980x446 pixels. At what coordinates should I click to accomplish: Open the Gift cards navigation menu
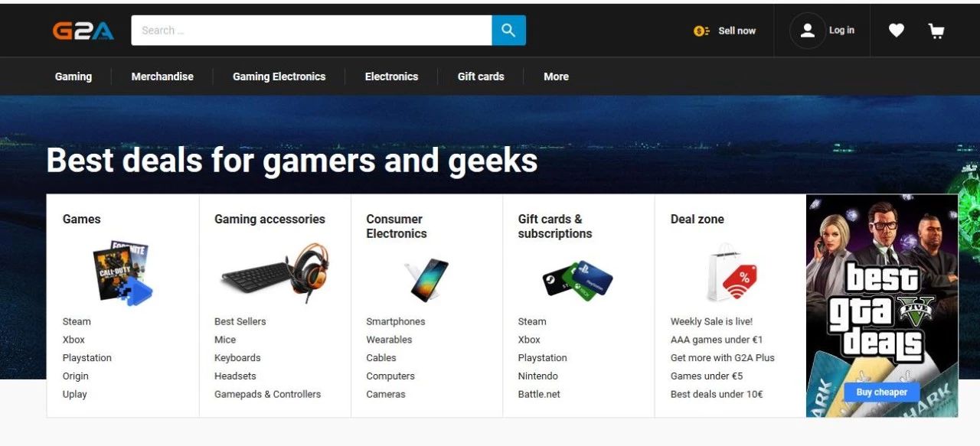pyautogui.click(x=481, y=77)
